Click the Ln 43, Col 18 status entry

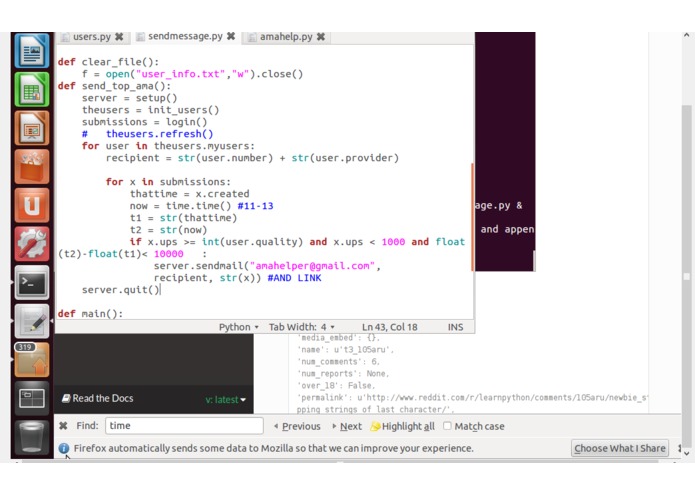[x=390, y=327]
